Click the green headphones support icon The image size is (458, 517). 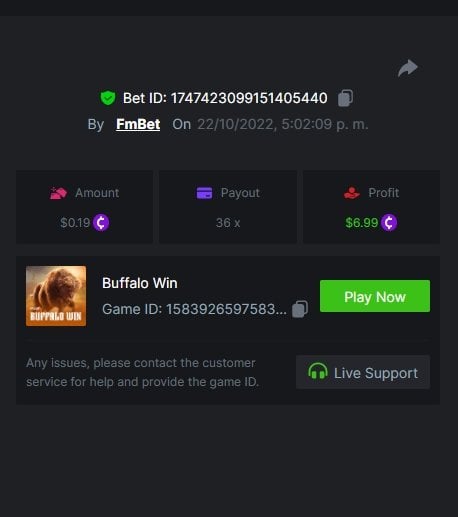(x=318, y=372)
